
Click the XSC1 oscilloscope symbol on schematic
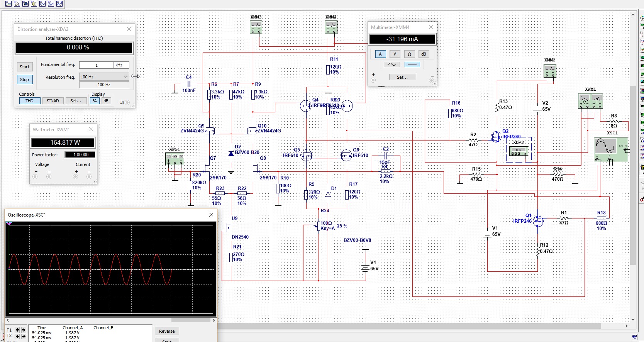coord(611,149)
